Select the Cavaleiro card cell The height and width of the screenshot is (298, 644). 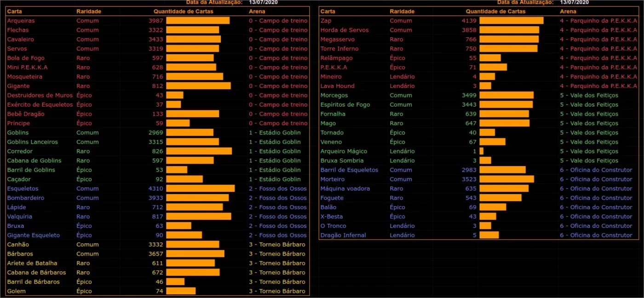pos(20,40)
